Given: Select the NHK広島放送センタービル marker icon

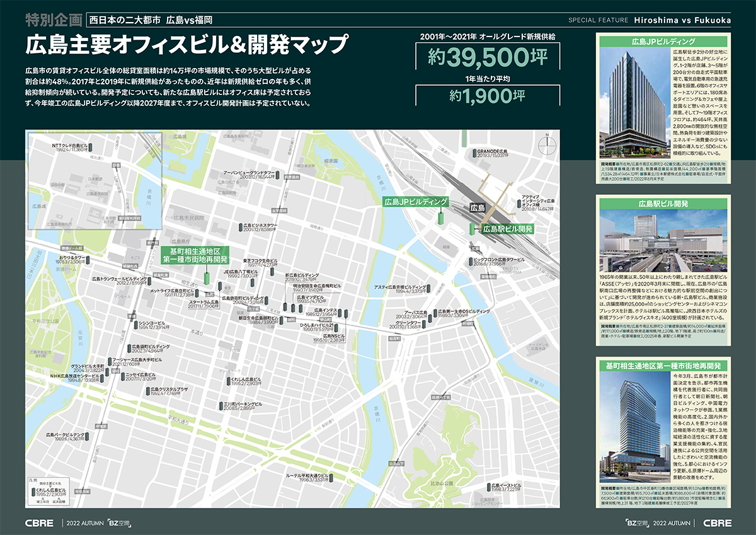Looking at the screenshot, I should pos(102,378).
